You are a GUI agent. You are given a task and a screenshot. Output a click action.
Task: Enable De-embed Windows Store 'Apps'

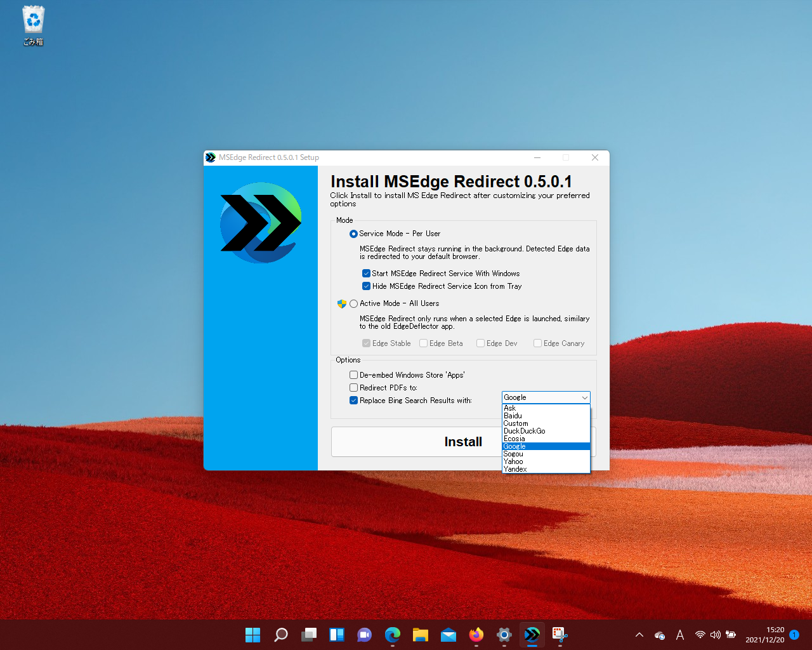click(353, 375)
